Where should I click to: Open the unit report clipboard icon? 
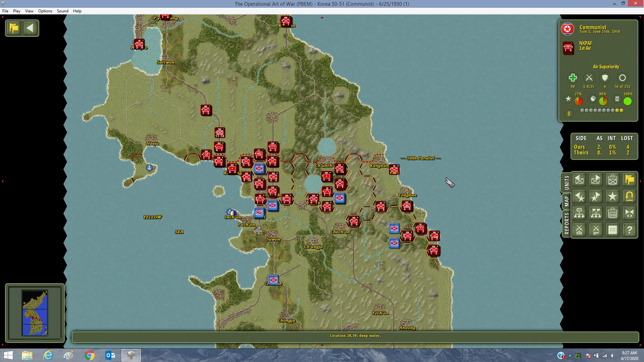pyautogui.click(x=612, y=180)
